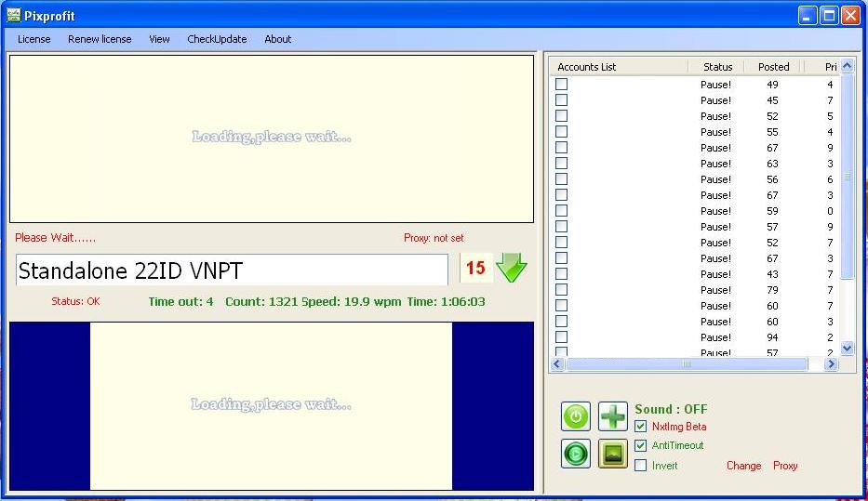Click the Speed: 19.9 wpm text
Screen dimensions: 868x501
click(352, 302)
